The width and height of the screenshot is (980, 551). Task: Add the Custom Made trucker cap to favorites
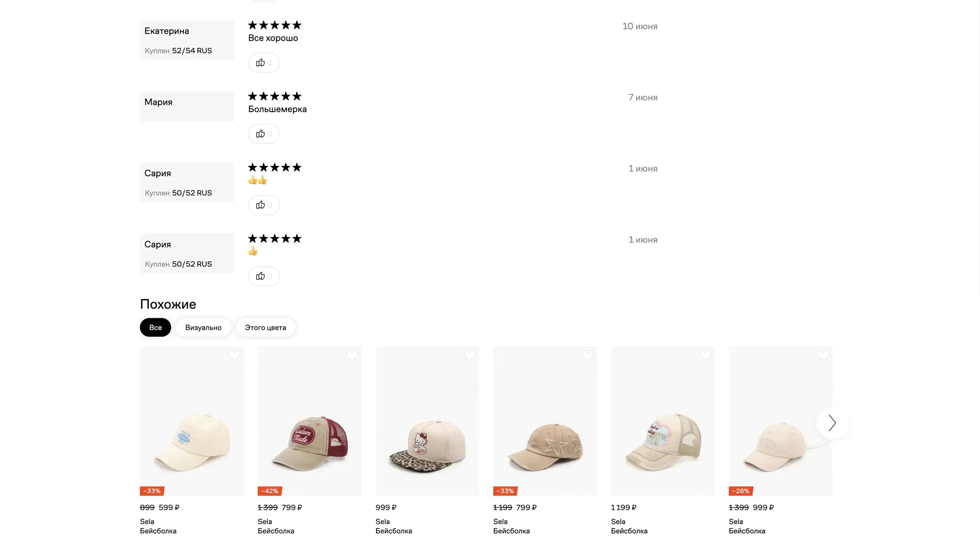352,355
